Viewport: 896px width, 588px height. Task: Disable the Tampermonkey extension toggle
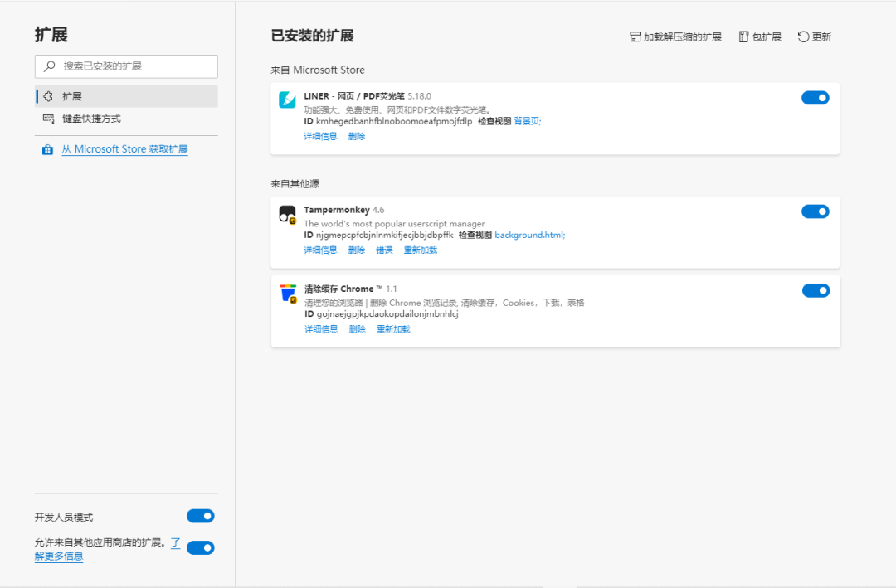click(816, 211)
